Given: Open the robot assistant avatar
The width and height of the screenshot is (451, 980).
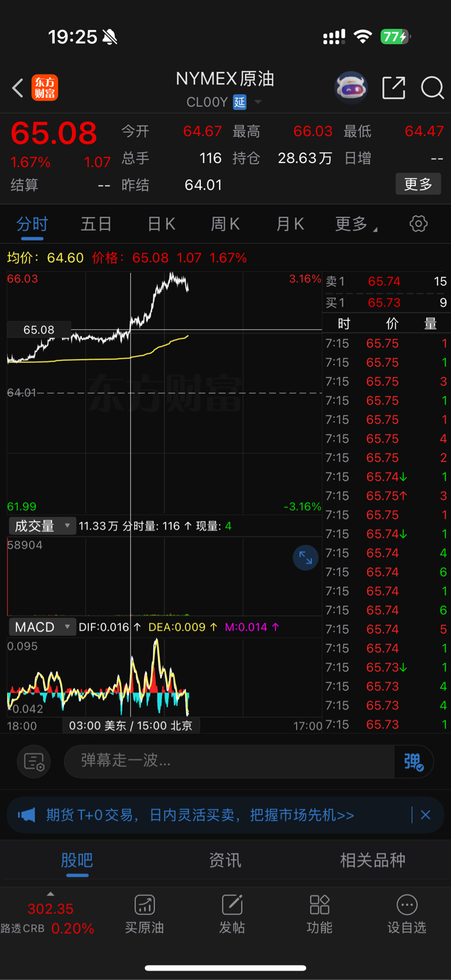Looking at the screenshot, I should click(351, 88).
